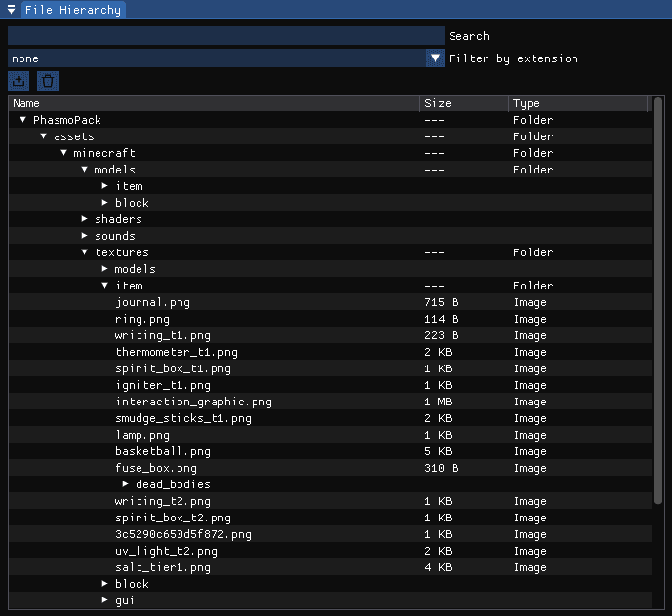
Task: Select interaction_graphic.png file
Action: (194, 402)
